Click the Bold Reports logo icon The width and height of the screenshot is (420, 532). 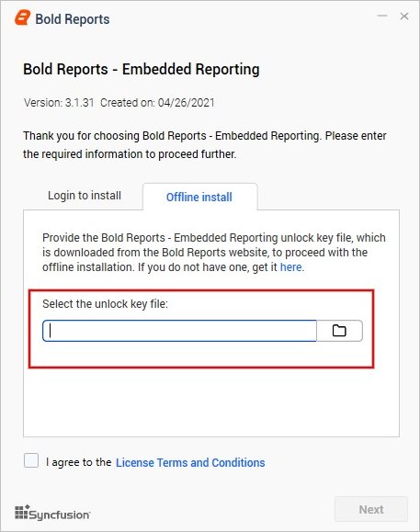(22, 17)
